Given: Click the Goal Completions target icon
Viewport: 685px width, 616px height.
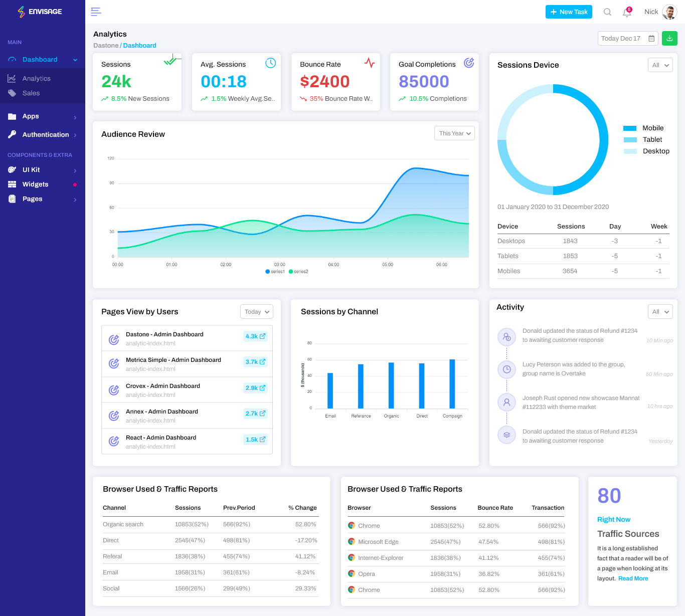Looking at the screenshot, I should (469, 63).
